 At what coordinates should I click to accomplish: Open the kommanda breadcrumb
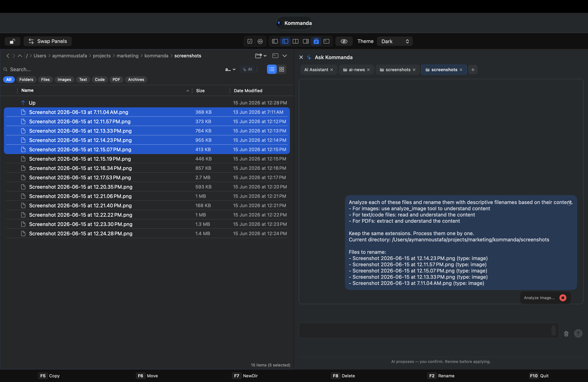(156, 56)
